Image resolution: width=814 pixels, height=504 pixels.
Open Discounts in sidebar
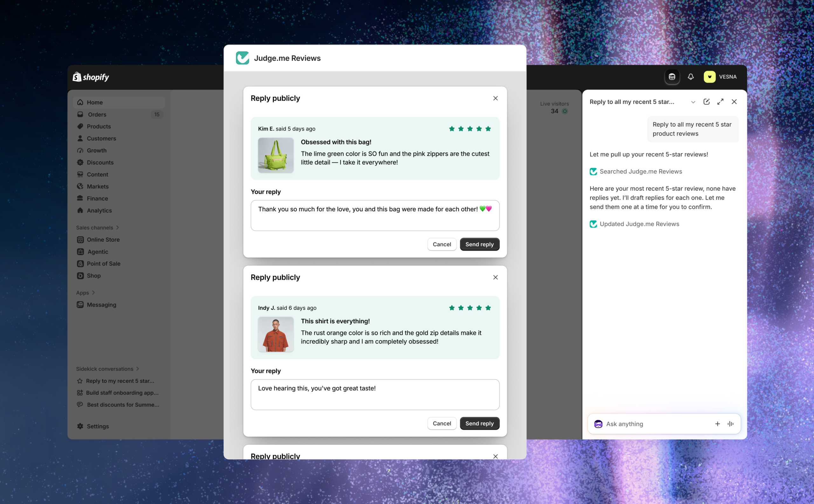click(x=119, y=162)
